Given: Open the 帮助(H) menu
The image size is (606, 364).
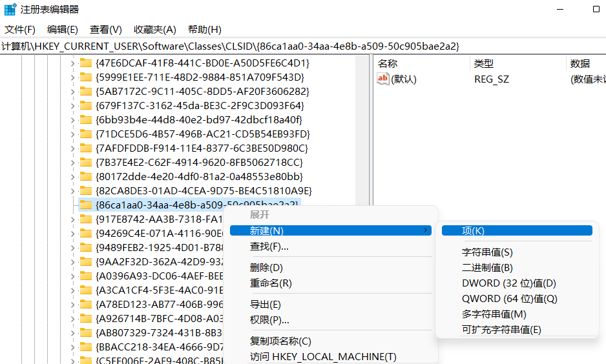Looking at the screenshot, I should click(204, 29).
